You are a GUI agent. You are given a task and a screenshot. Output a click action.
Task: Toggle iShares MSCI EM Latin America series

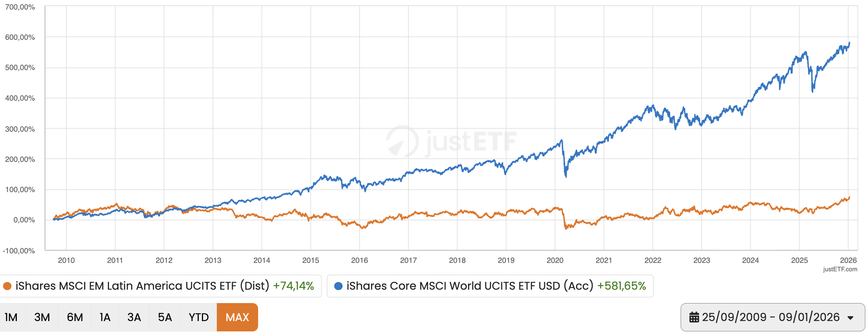142,286
